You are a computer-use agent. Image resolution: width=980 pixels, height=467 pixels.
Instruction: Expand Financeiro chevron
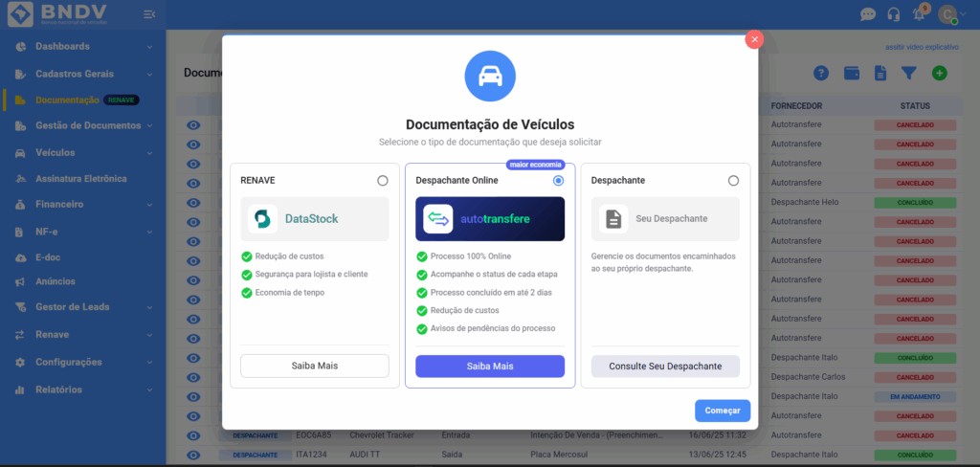(150, 205)
